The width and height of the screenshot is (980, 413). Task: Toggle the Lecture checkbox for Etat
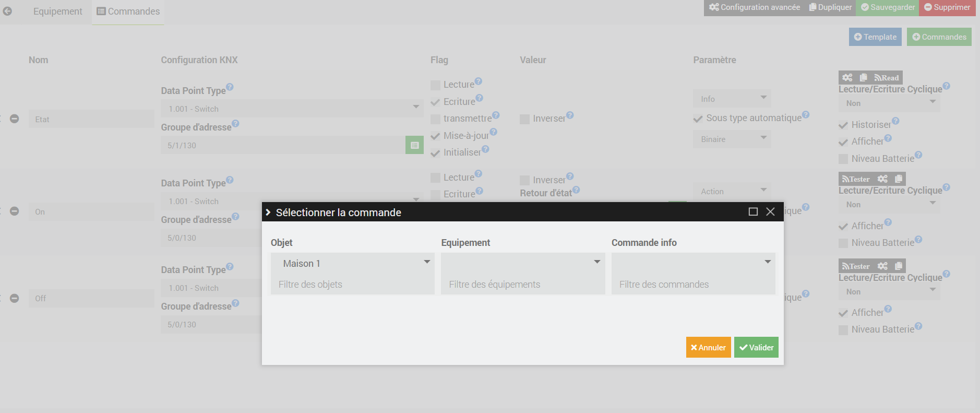pos(435,85)
